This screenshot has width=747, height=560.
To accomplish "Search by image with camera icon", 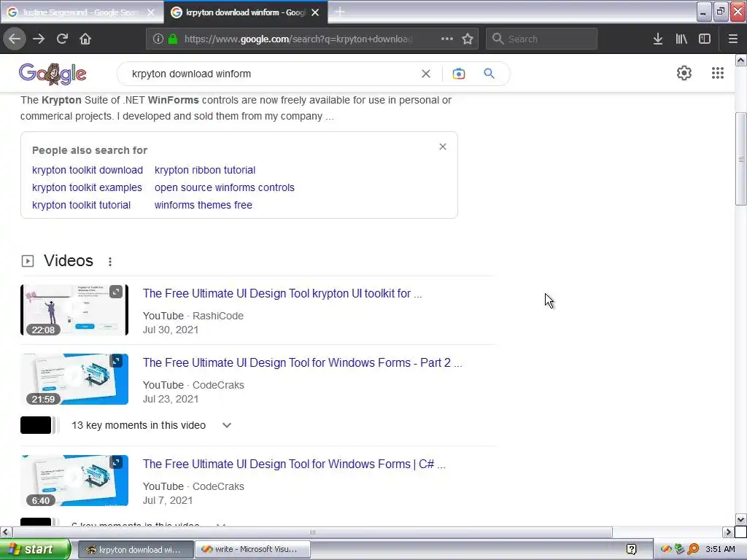I will 458,74.
